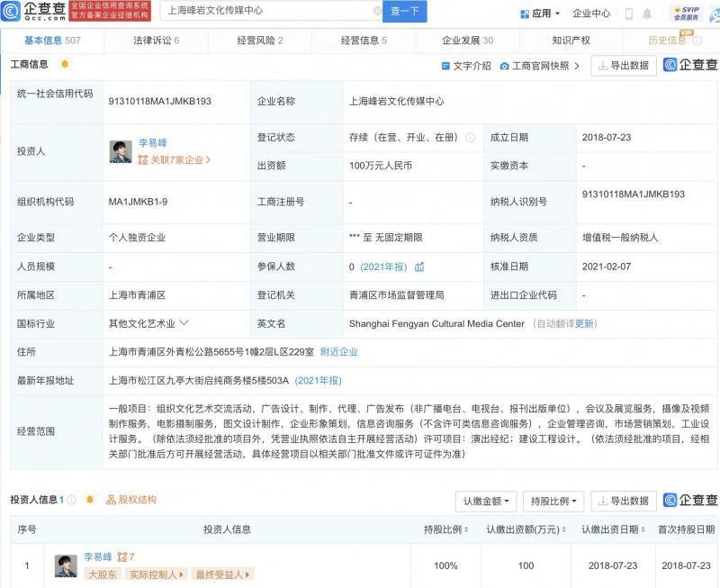Clear the search box with X icon

pyautogui.click(x=377, y=12)
